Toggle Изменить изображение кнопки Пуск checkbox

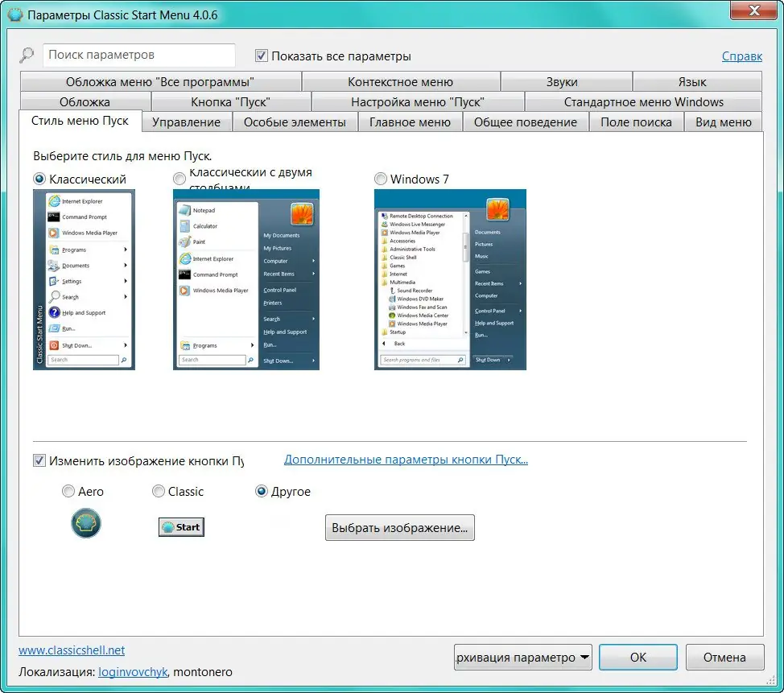click(39, 460)
